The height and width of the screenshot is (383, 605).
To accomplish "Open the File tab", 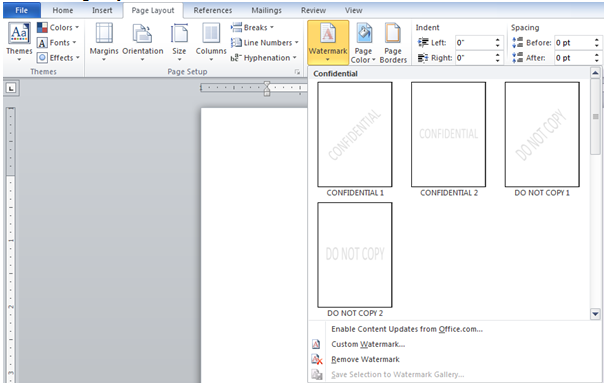I will (22, 10).
